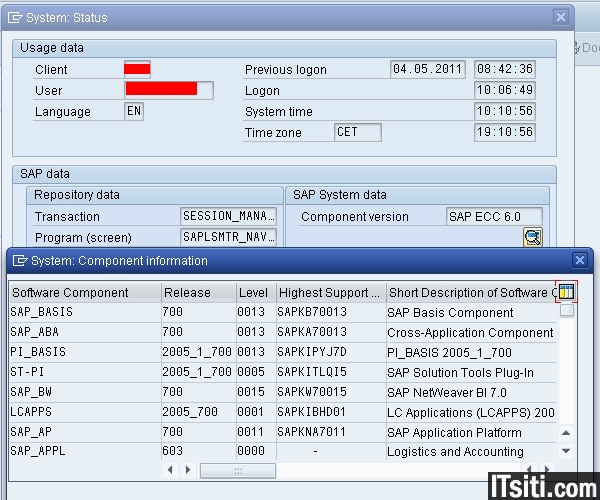
Task: Click Short Description of Software column header
Action: click(x=471, y=293)
